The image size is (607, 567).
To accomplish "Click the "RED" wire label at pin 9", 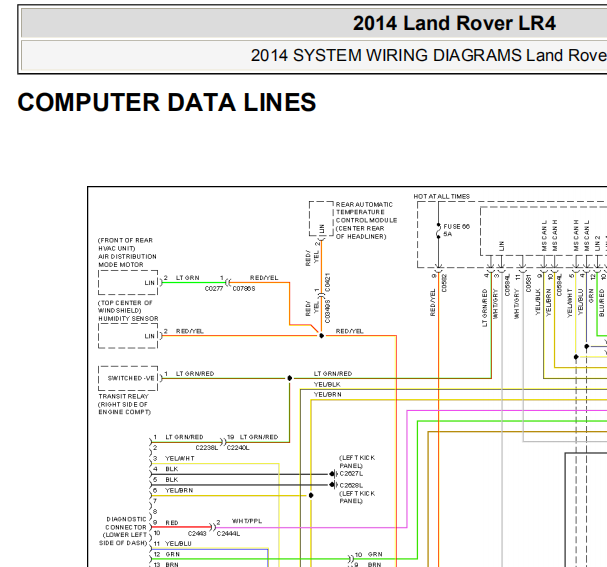I will pos(172,523).
